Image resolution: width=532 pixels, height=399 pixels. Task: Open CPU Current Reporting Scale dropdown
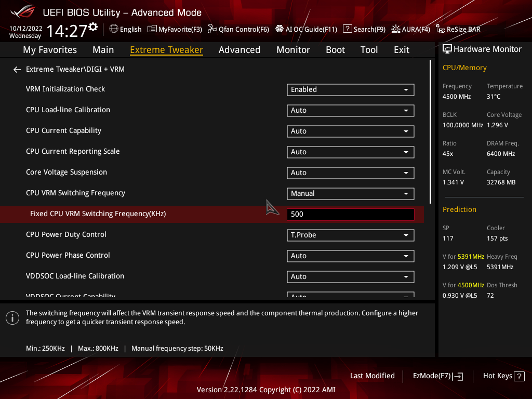pyautogui.click(x=351, y=152)
